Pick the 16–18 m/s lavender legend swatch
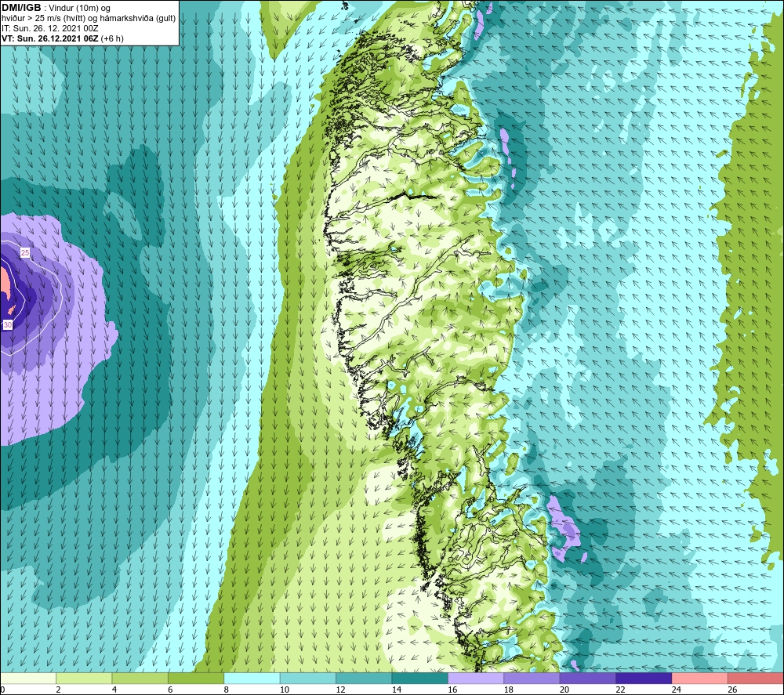The height and width of the screenshot is (695, 784). (x=476, y=678)
